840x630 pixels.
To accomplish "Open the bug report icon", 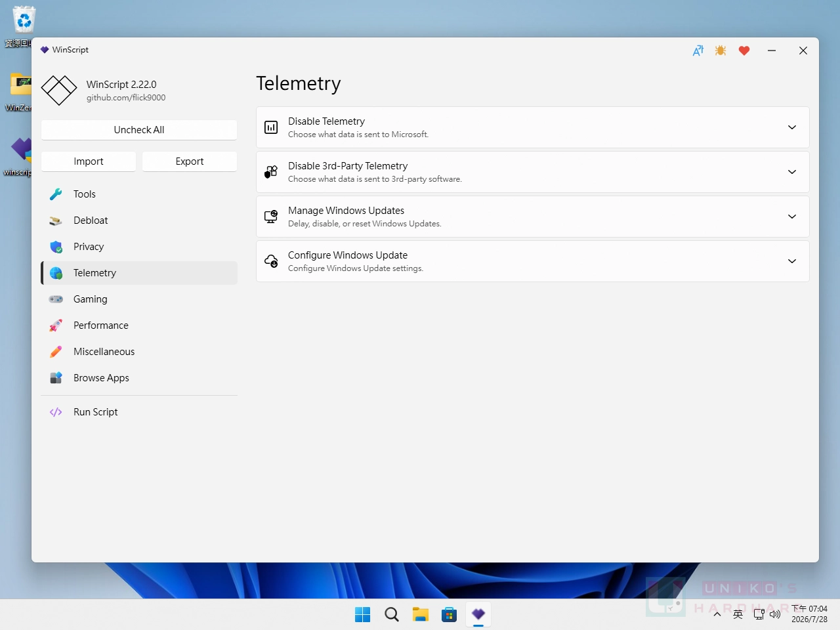I will [x=721, y=51].
